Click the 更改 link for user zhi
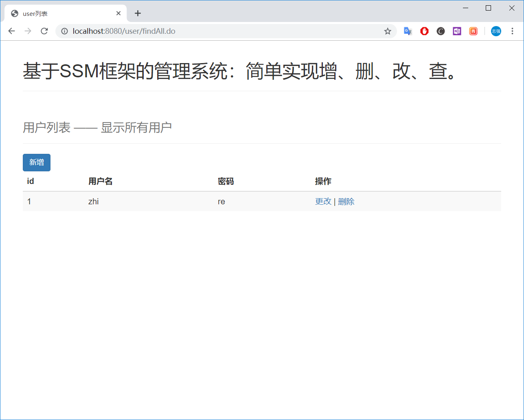The width and height of the screenshot is (524, 420). pos(323,201)
